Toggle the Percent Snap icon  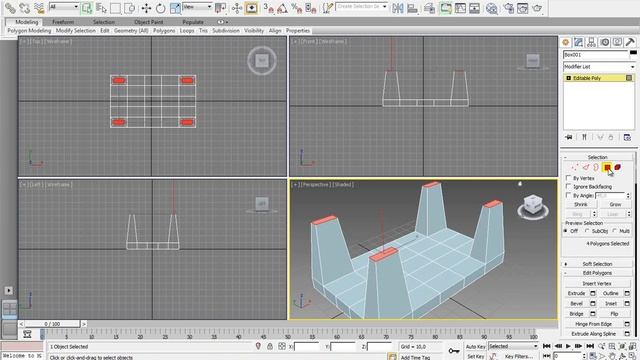[x=296, y=7]
